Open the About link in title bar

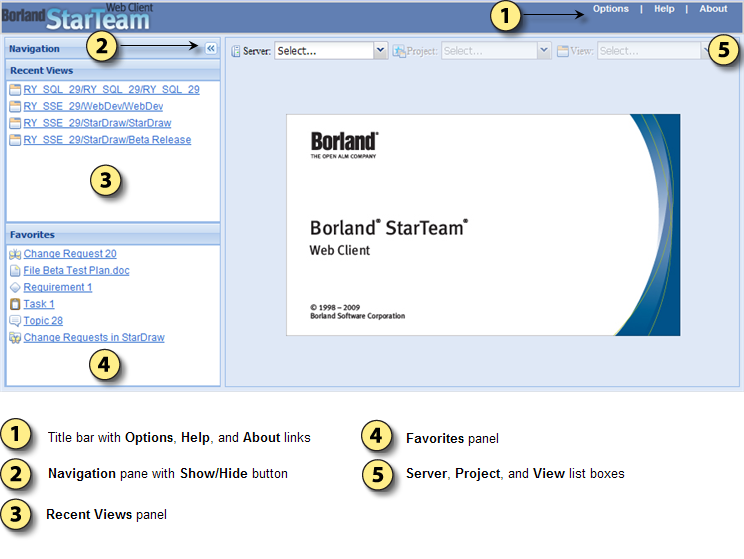pyautogui.click(x=713, y=9)
